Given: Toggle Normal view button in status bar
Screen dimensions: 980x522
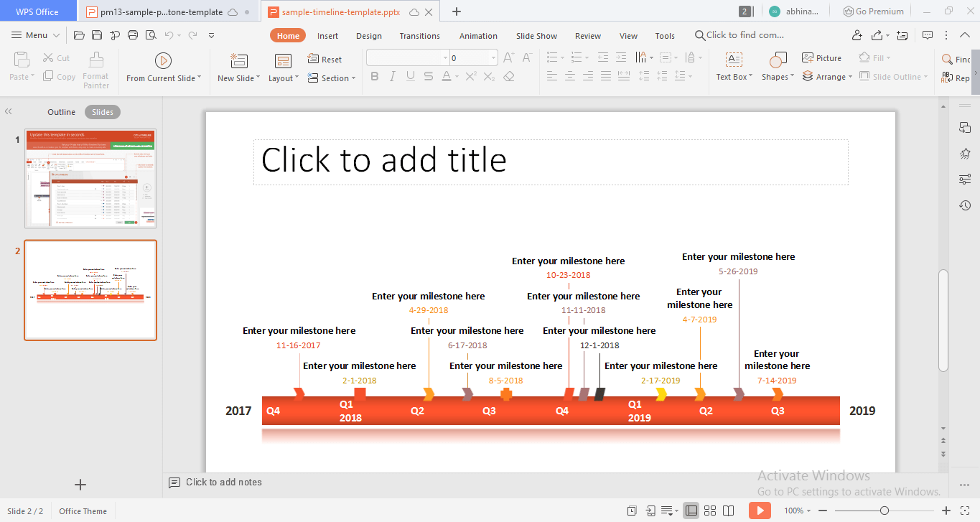Looking at the screenshot, I should coord(691,511).
